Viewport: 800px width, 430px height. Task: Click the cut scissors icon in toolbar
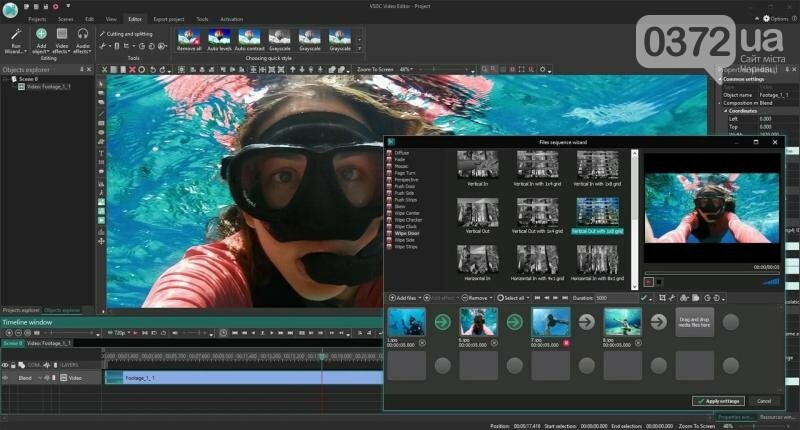pyautogui.click(x=105, y=69)
